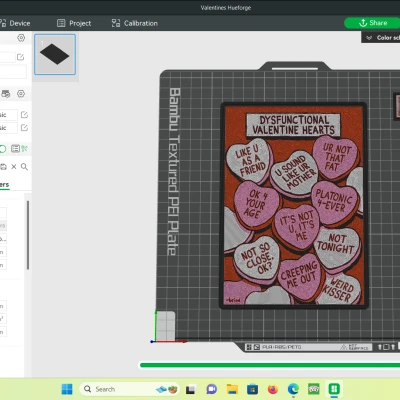
Task: Search the process settings
Action: point(24,167)
